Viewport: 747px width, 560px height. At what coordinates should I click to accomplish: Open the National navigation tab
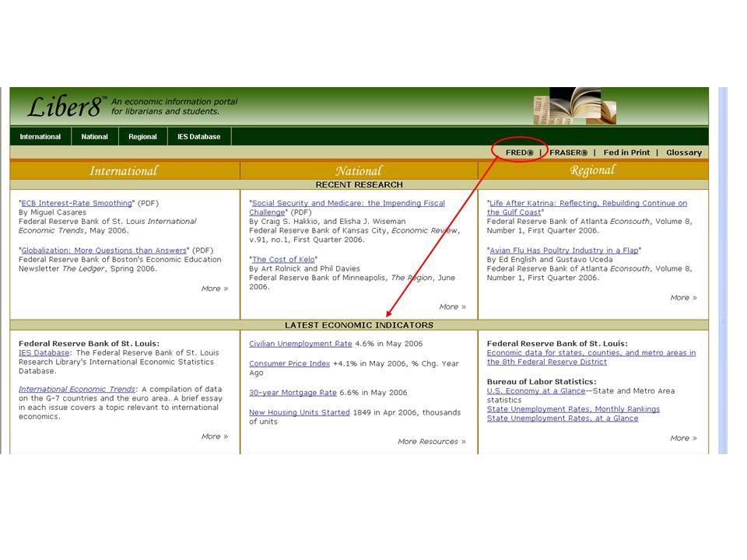click(95, 137)
